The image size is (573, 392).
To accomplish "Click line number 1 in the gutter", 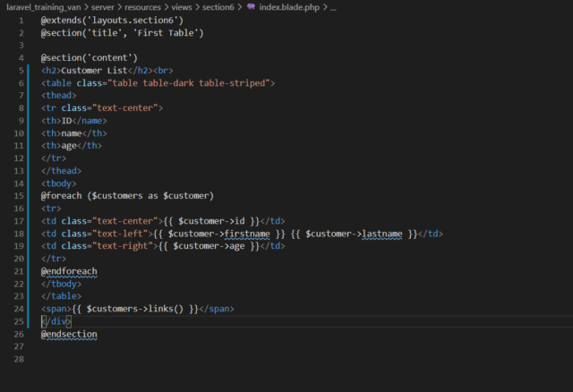I will pyautogui.click(x=21, y=21).
